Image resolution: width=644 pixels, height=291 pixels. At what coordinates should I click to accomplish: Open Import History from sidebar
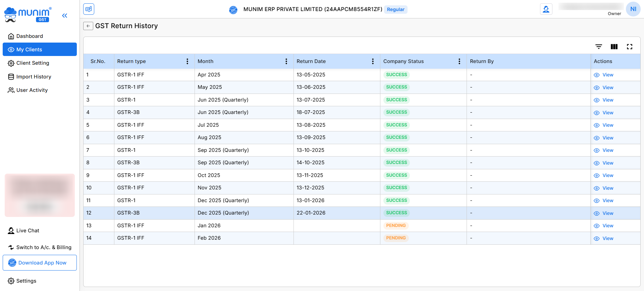pyautogui.click(x=34, y=77)
